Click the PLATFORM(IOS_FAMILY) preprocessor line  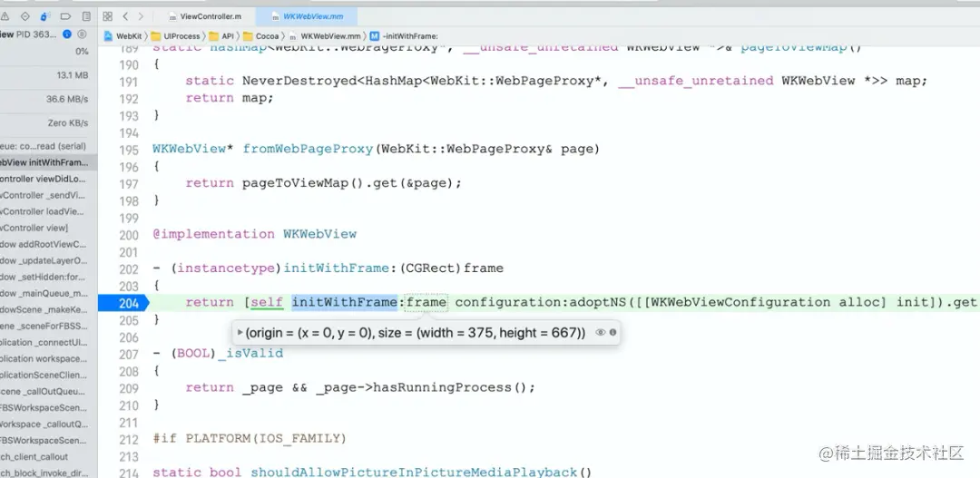250,439
